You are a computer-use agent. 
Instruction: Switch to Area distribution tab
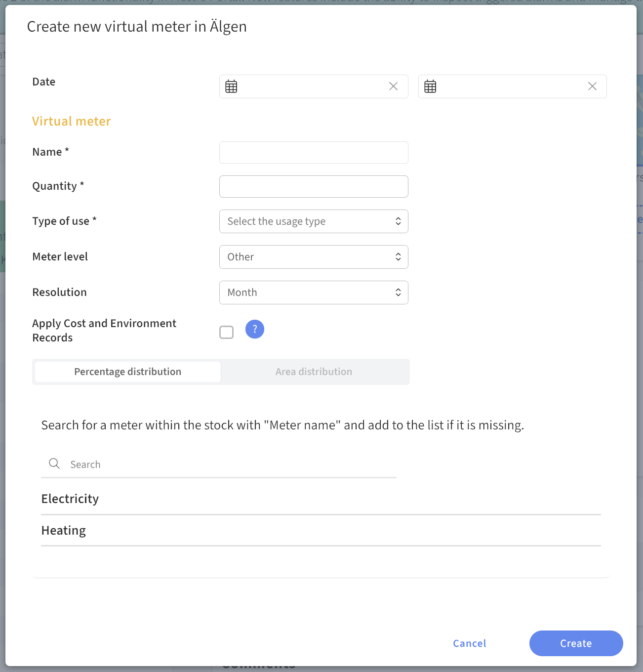tap(314, 372)
